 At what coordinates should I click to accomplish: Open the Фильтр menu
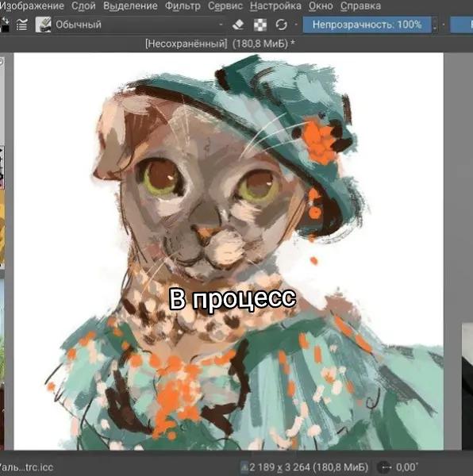[x=183, y=6]
